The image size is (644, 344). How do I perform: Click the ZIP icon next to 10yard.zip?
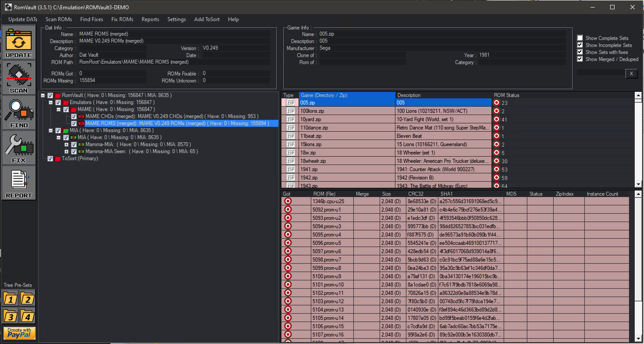[290, 119]
